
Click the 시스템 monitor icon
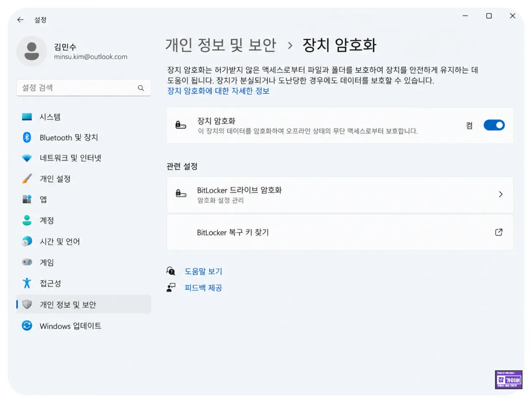[x=27, y=117]
